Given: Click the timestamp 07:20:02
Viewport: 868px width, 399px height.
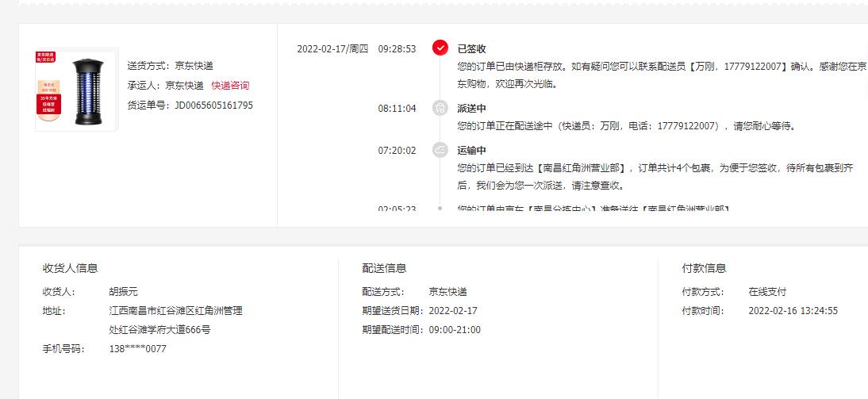Looking at the screenshot, I should tap(397, 151).
